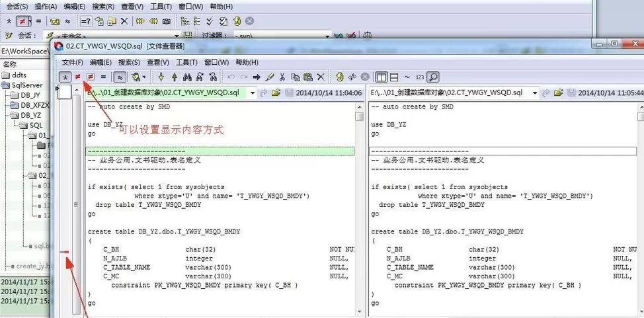This screenshot has height=318, width=644.
Task: Click the Swap Sides icon
Action: [352, 77]
